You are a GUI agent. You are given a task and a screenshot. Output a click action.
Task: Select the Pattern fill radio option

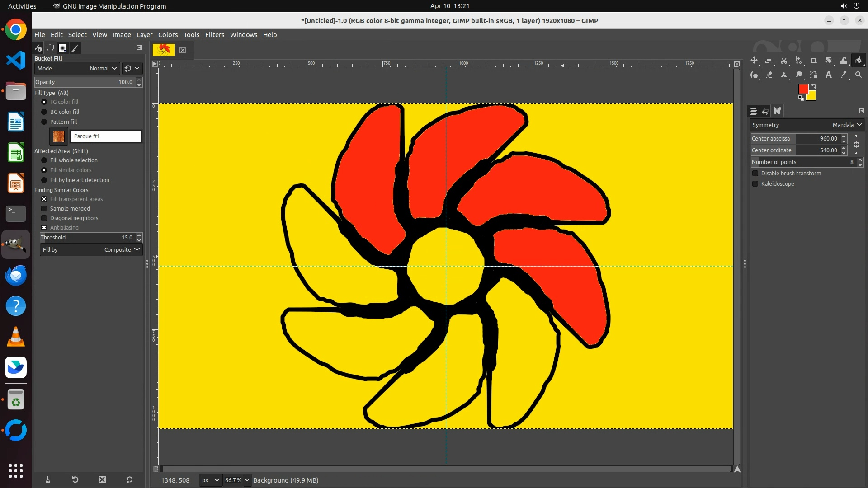[44, 122]
